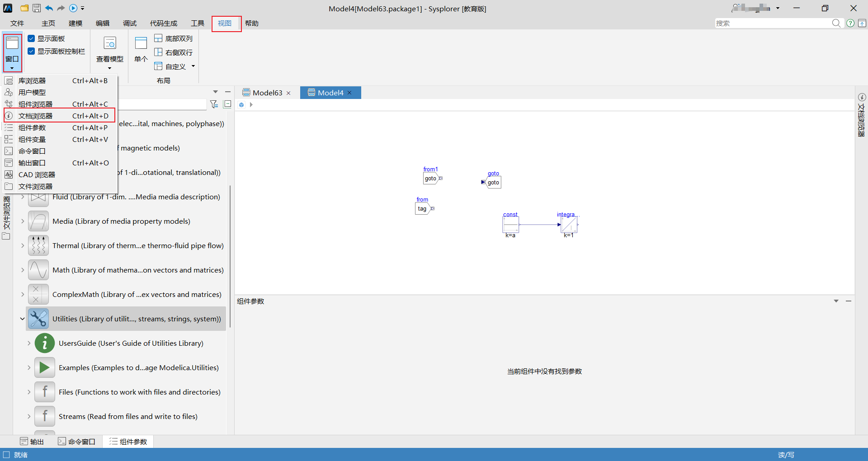Click the breadcrumb arrow beside the dot
This screenshot has width=868, height=461.
coord(251,105)
